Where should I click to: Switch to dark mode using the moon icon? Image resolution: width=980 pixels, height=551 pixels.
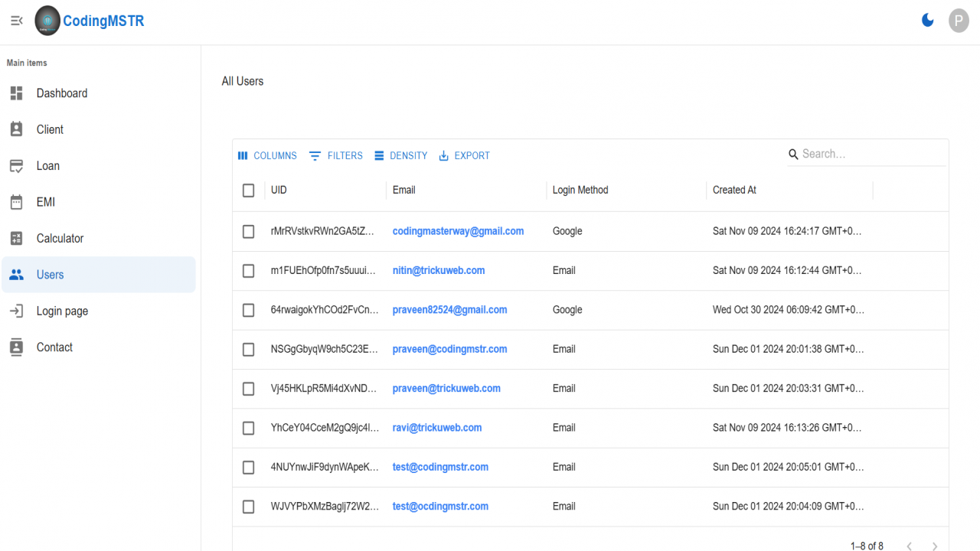pyautogui.click(x=928, y=21)
